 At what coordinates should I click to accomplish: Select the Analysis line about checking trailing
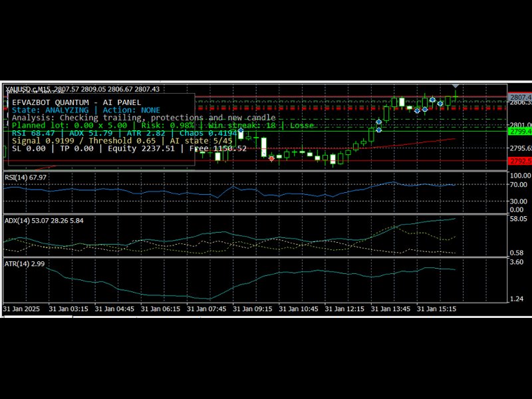144,118
